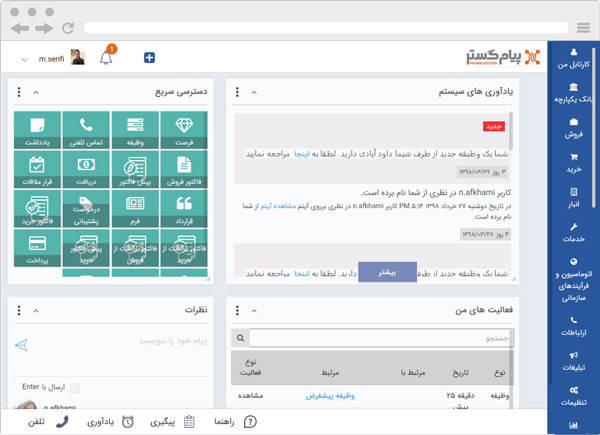Click the send comment paper plane icon

(x=22, y=345)
